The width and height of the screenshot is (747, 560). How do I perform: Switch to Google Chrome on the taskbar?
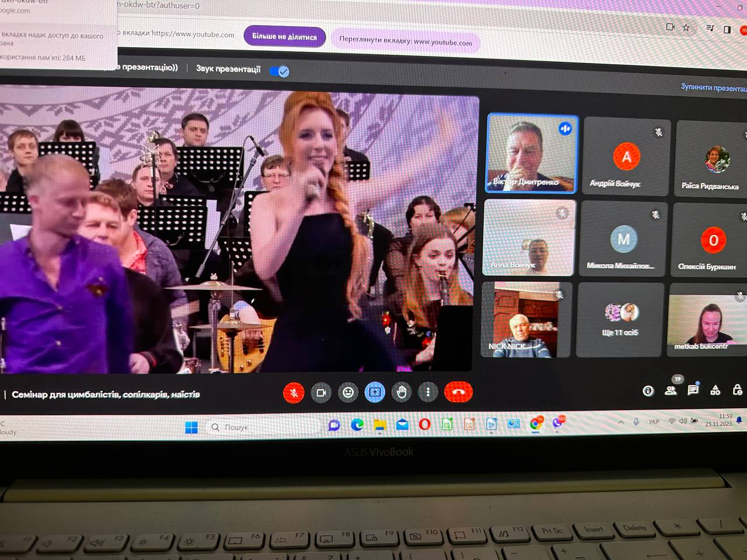pos(536,423)
